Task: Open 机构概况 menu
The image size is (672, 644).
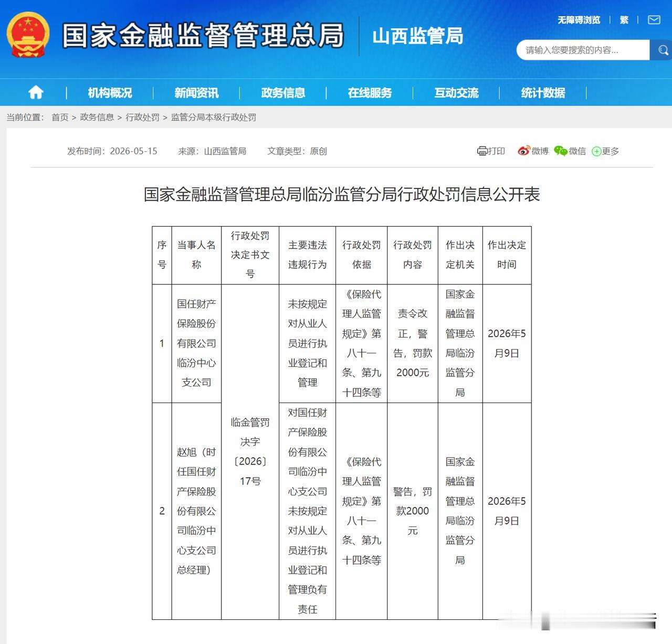Action: (x=110, y=93)
